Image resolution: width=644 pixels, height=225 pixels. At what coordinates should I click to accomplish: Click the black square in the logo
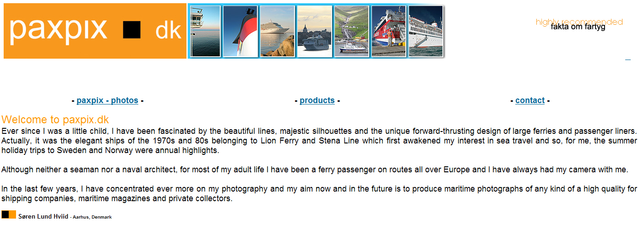(131, 30)
